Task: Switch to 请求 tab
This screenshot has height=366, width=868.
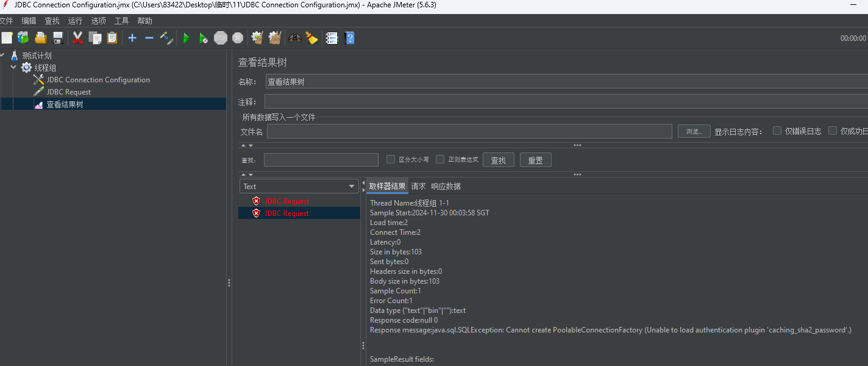Action: click(x=418, y=186)
